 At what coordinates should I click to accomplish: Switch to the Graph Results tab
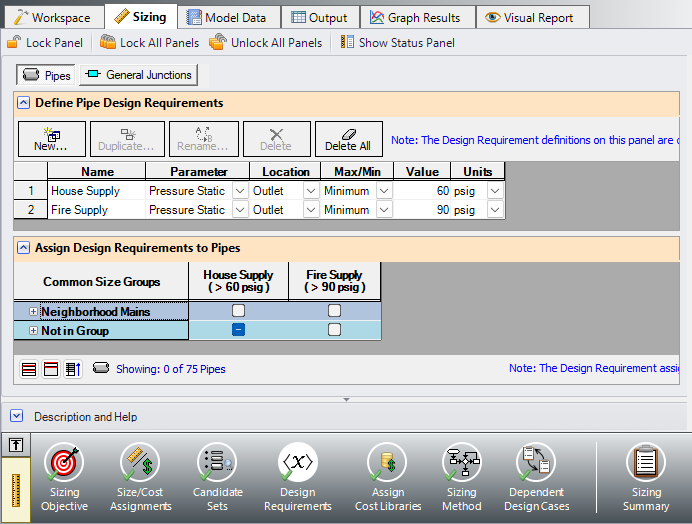415,17
